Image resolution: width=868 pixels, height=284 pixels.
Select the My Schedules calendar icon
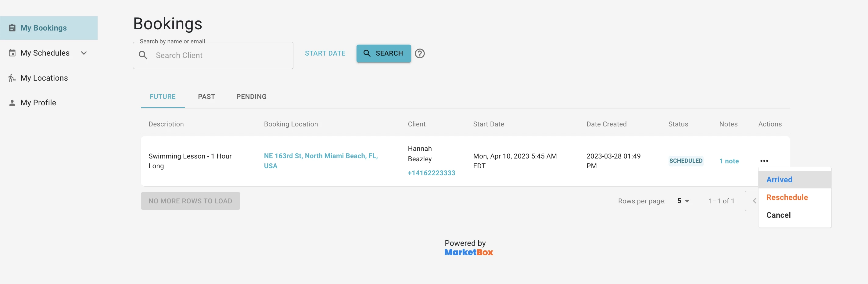tap(12, 53)
